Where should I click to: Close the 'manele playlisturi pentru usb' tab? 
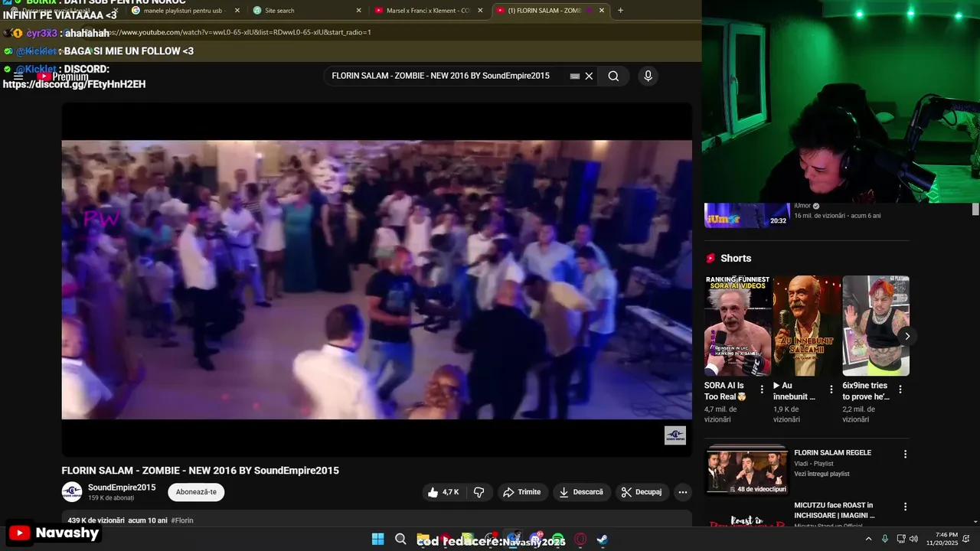coord(237,11)
